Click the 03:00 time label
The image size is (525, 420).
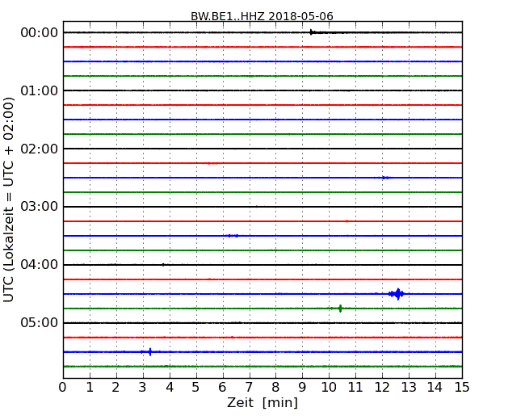[x=40, y=207]
